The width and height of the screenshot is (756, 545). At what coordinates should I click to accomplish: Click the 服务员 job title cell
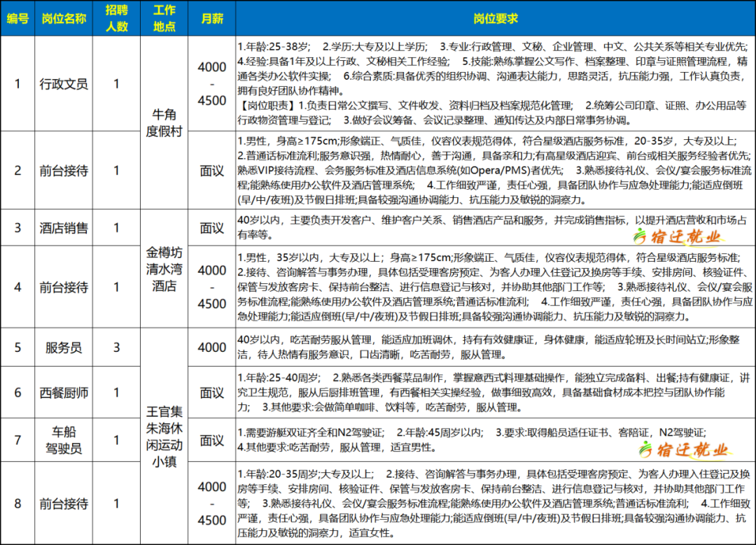coord(64,348)
